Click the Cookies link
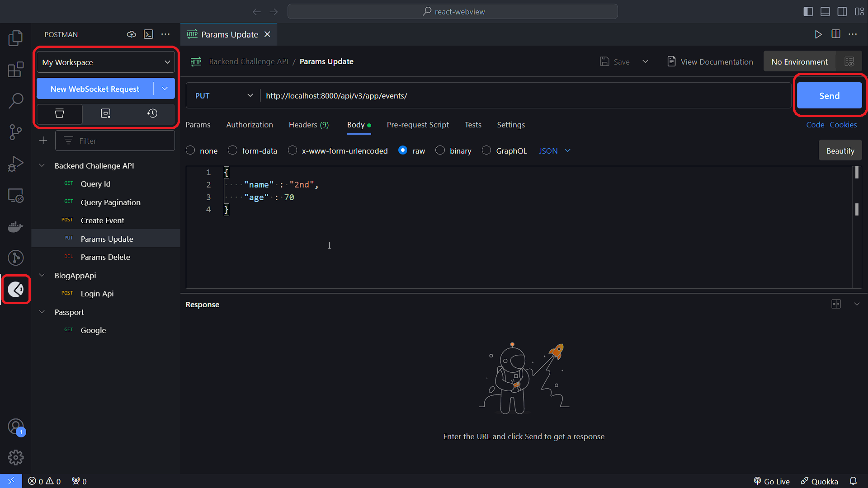868x488 pixels. (843, 125)
